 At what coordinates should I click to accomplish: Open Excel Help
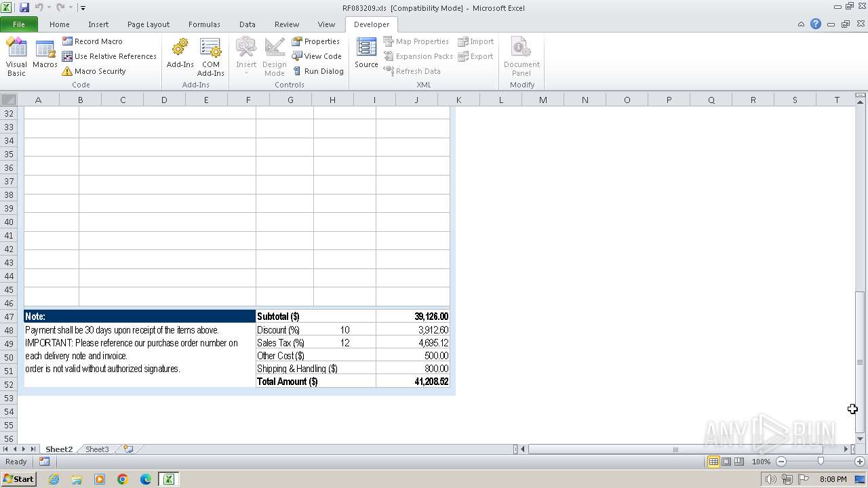pos(816,24)
